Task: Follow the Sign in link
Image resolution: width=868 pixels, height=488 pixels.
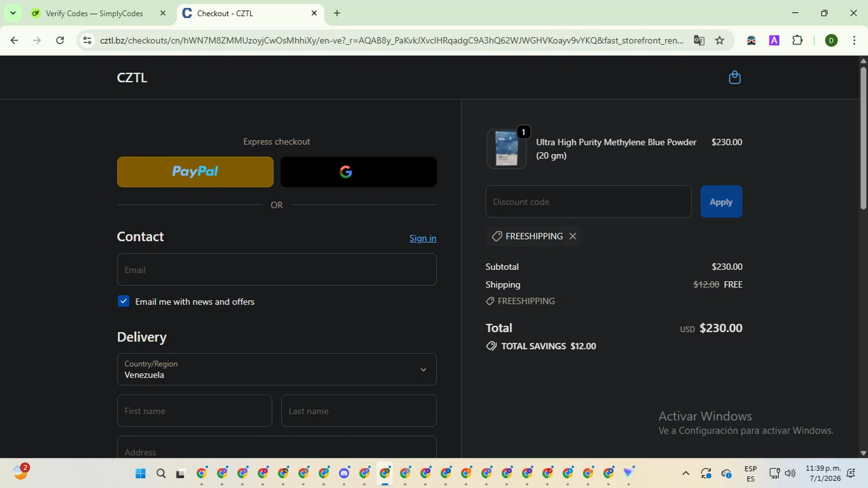Action: 422,238
